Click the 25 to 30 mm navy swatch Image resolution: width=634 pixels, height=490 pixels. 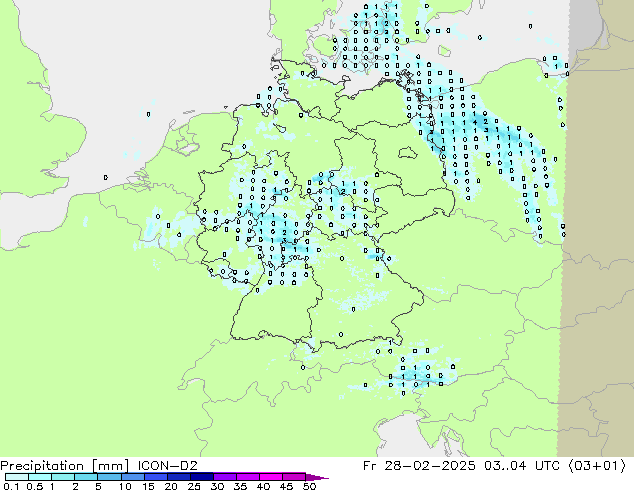coord(201,477)
